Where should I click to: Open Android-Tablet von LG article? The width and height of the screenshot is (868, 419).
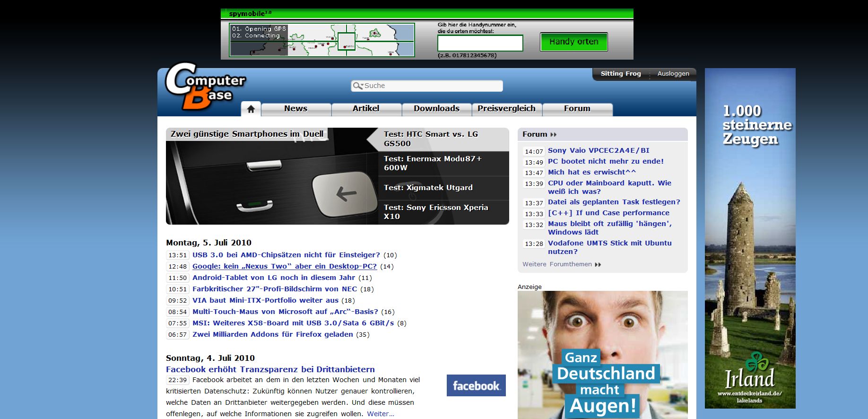point(274,278)
